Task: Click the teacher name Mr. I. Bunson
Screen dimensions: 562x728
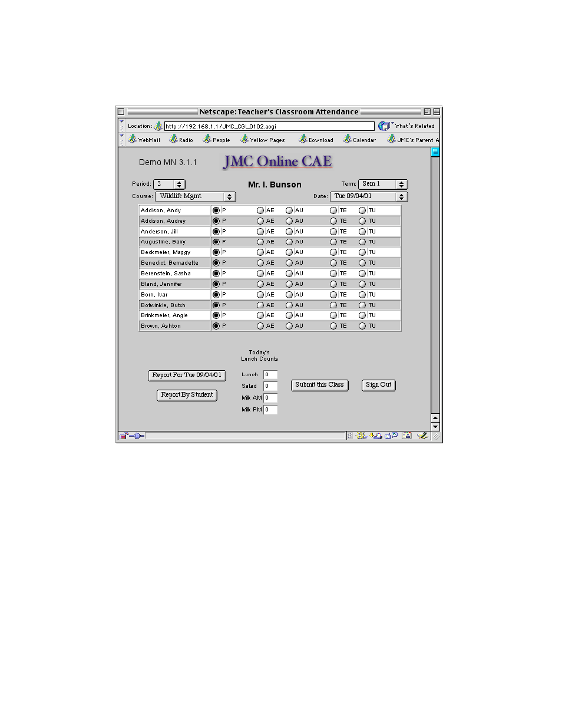Action: coord(275,185)
